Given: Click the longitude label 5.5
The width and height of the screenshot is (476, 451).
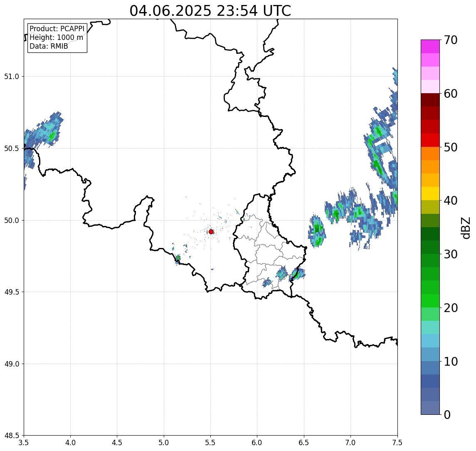Looking at the screenshot, I should [211, 443].
